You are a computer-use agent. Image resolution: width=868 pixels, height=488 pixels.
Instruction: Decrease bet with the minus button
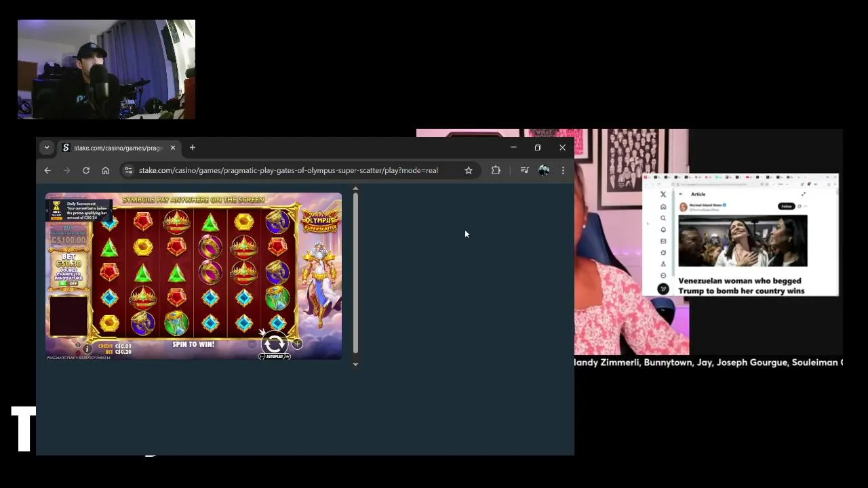coord(252,344)
